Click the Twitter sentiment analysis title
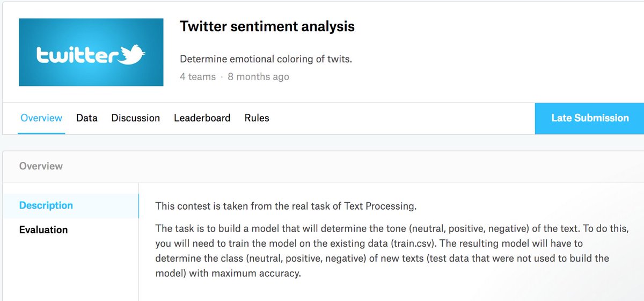Screen dimensions: 644x301 [267, 26]
